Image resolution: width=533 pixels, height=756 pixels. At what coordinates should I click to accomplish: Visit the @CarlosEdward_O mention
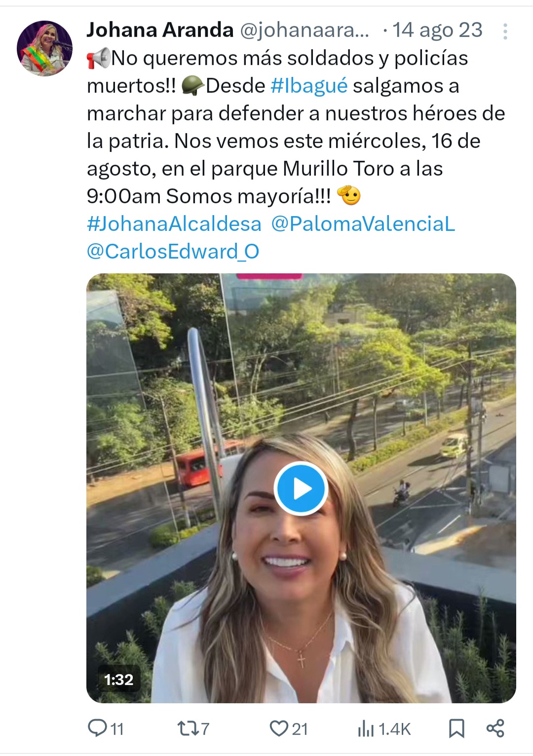[x=173, y=252]
